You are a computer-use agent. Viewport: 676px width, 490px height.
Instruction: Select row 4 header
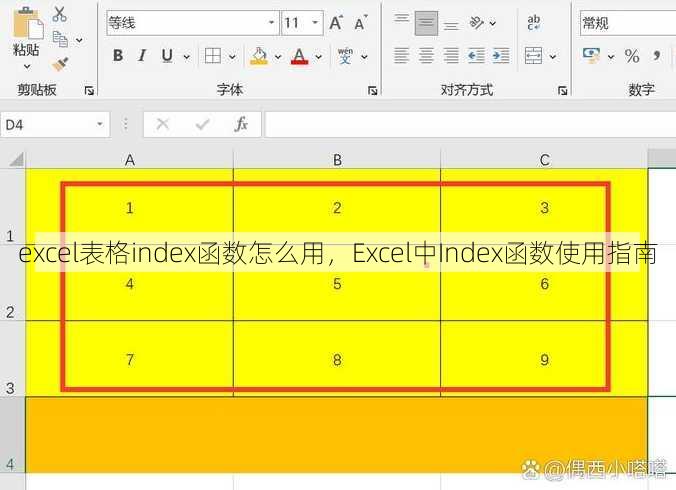pyautogui.click(x=12, y=434)
